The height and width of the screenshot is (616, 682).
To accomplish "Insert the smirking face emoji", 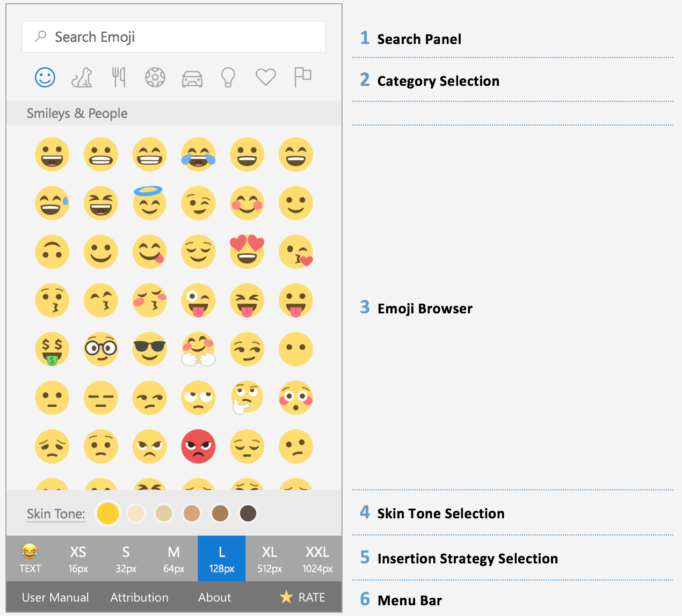I will [x=247, y=349].
